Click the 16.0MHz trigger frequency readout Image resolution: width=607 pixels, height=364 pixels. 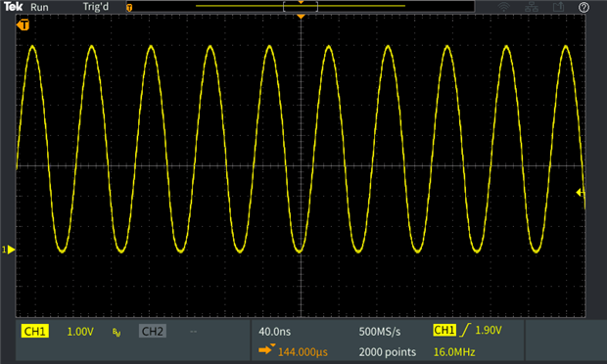click(454, 352)
